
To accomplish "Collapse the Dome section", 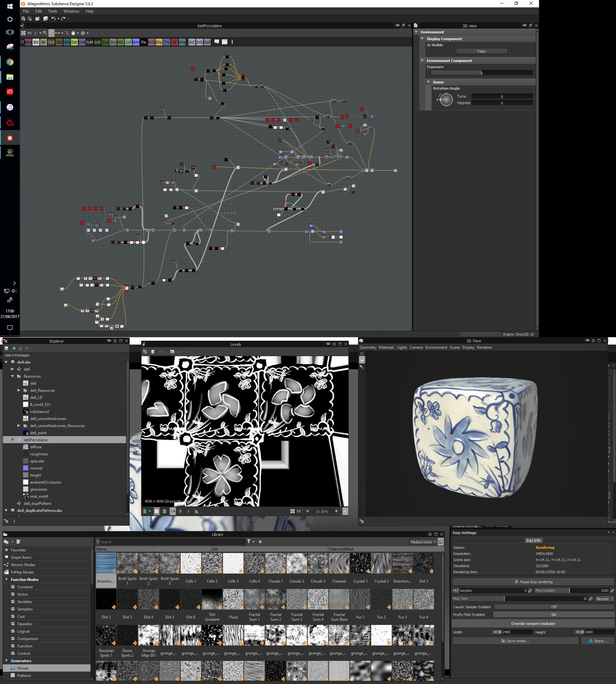I will (x=428, y=82).
